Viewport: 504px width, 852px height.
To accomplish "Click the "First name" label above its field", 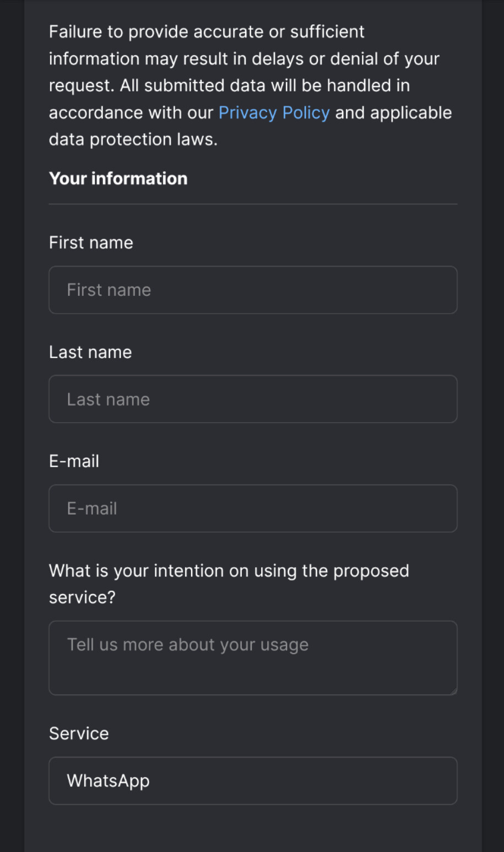I will click(91, 242).
